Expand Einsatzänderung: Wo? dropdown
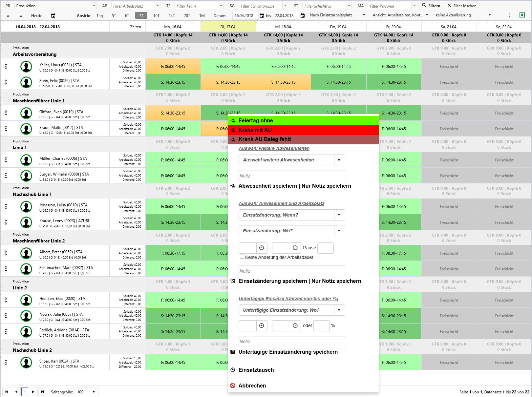The height and width of the screenshot is (397, 532). click(339, 231)
